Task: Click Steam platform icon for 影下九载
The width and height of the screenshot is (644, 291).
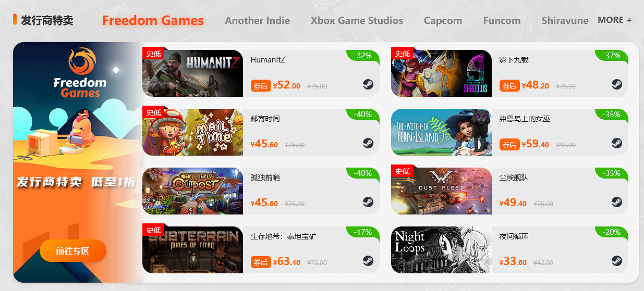Action: (617, 84)
